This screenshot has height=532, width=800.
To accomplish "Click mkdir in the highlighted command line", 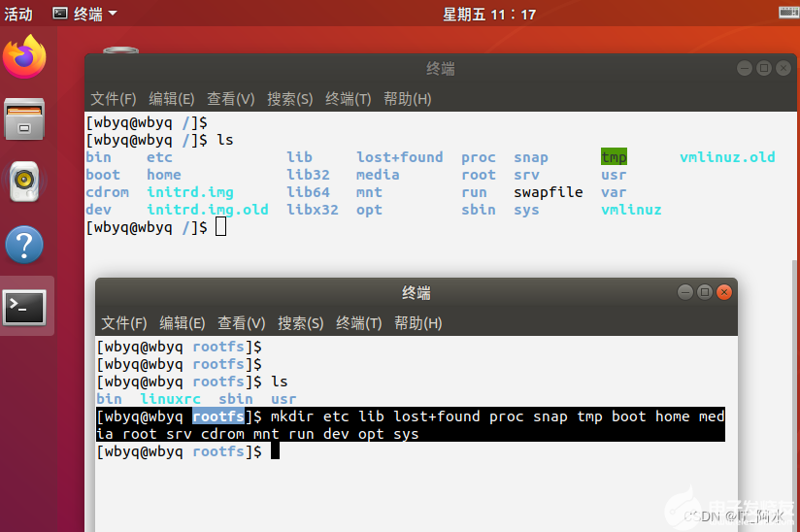I will click(x=292, y=416).
